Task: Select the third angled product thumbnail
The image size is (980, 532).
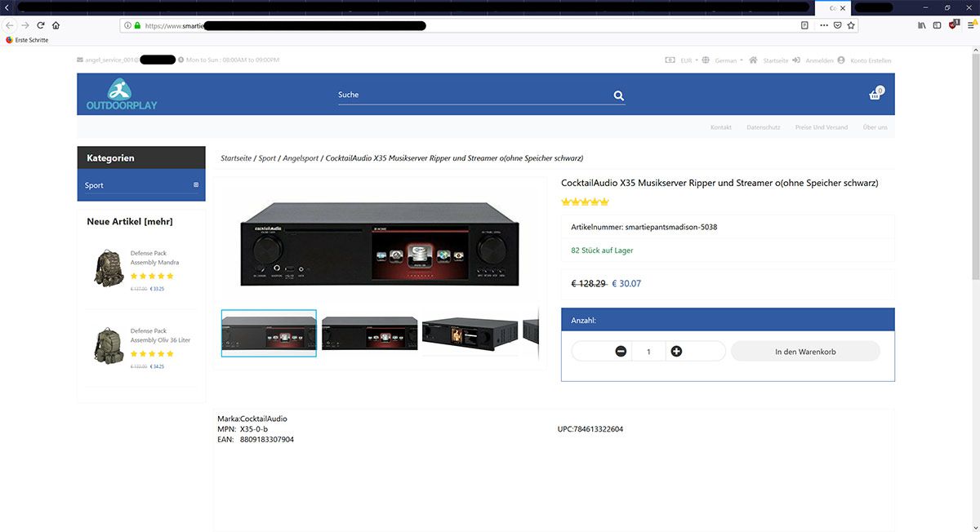Action: [470, 333]
